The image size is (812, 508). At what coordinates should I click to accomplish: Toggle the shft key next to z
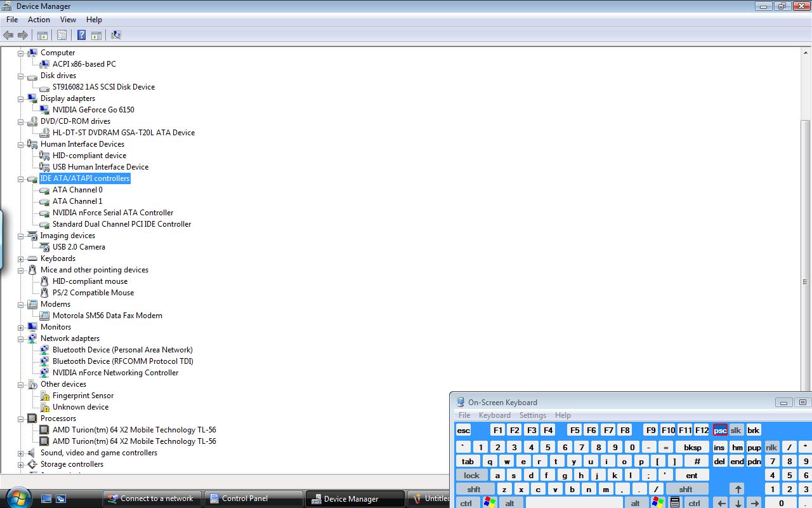(474, 489)
